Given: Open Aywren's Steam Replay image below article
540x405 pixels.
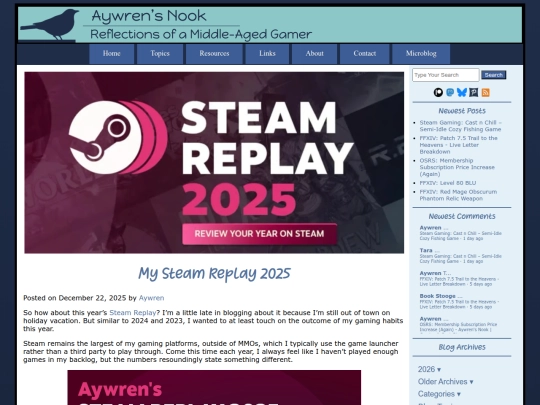Looking at the screenshot, I should tap(214, 387).
